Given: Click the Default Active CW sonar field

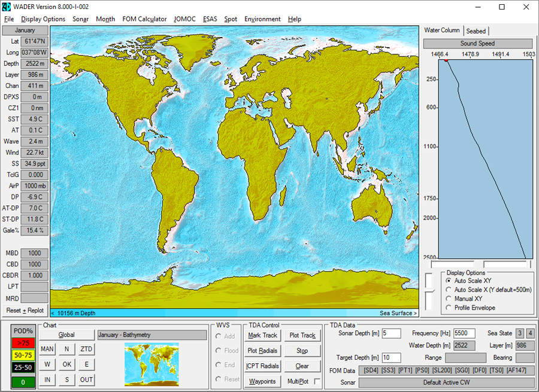Looking at the screenshot, I should (447, 382).
